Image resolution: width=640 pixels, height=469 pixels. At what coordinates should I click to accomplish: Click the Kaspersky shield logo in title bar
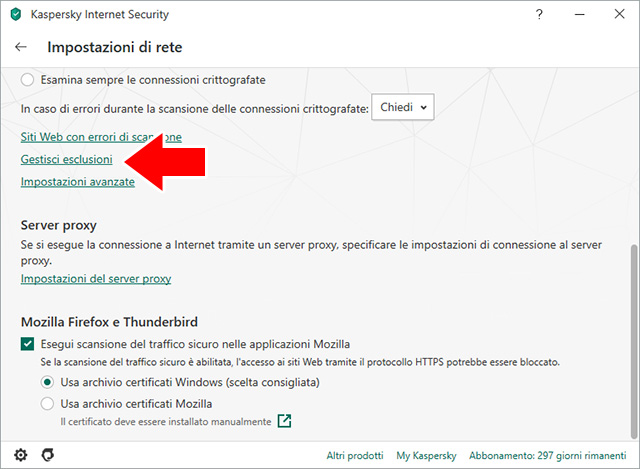point(14,15)
